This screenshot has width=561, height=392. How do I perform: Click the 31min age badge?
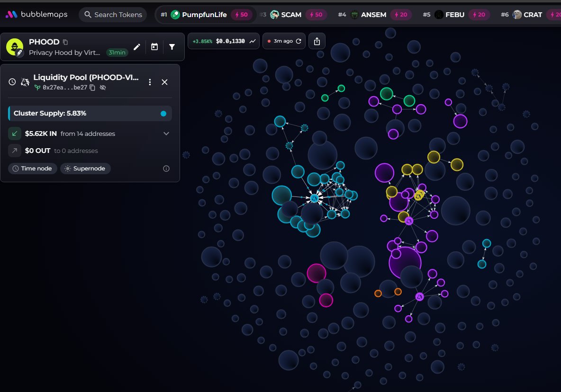point(117,53)
